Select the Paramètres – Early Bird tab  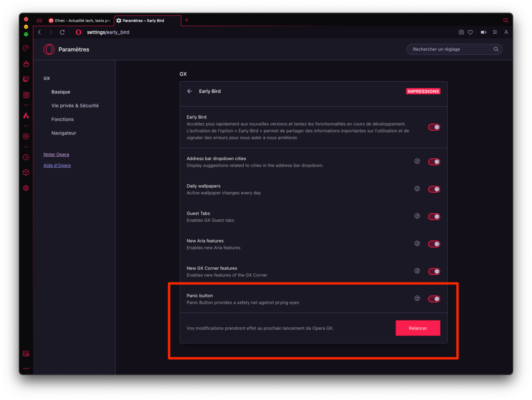coord(147,21)
